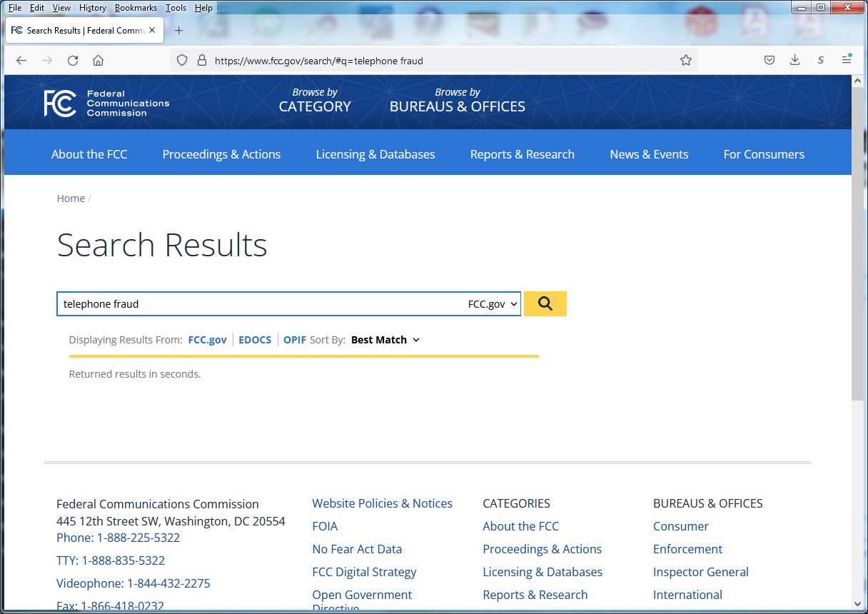The width and height of the screenshot is (868, 614).
Task: Open the News & Events nav menu
Action: tap(649, 154)
